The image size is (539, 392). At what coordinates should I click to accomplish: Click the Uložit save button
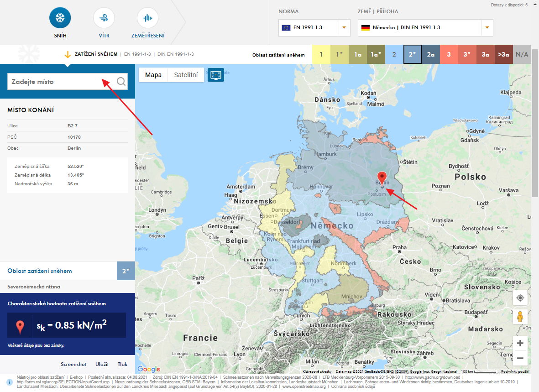(102, 364)
